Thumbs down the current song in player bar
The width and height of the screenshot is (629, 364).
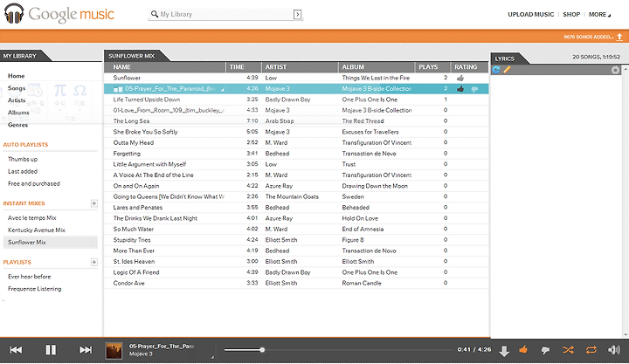coord(545,350)
